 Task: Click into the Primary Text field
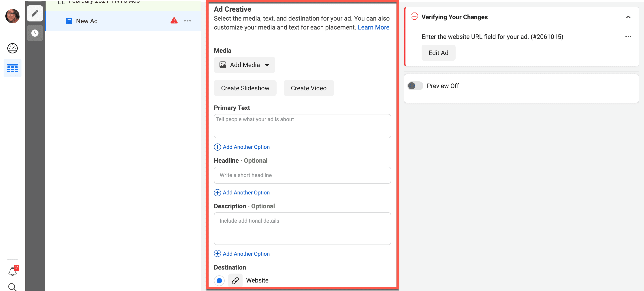click(302, 126)
